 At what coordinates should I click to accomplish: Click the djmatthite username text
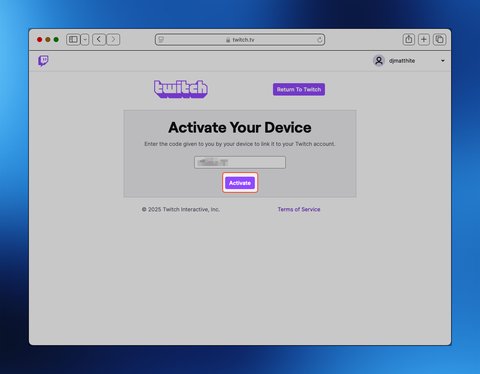[402, 61]
